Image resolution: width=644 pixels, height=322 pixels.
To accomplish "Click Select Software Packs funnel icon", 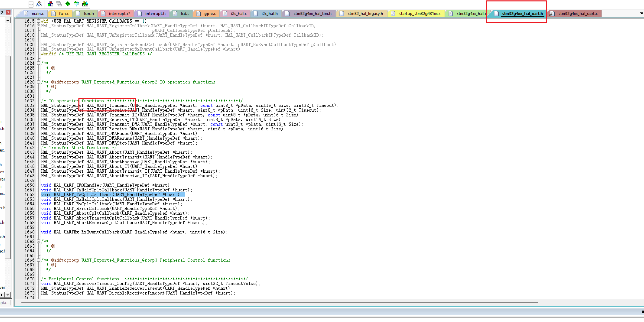I will pos(76,4).
